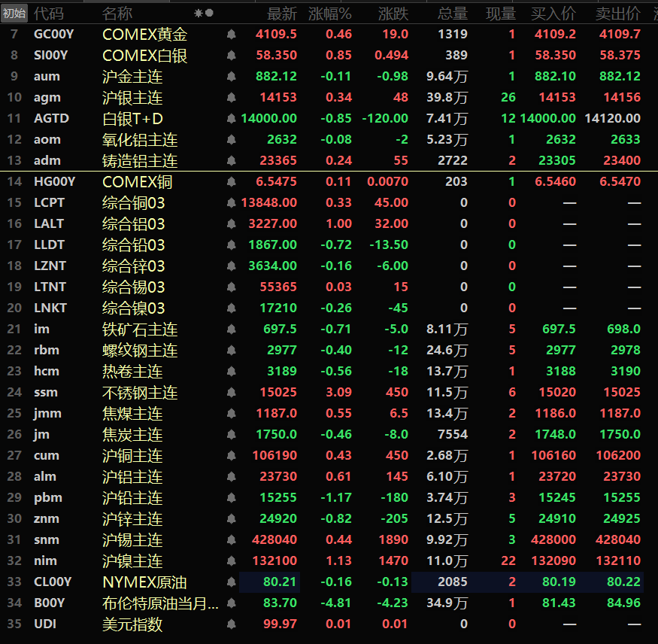Select the 白银T+D row name
The image size is (658, 644).
click(x=132, y=119)
